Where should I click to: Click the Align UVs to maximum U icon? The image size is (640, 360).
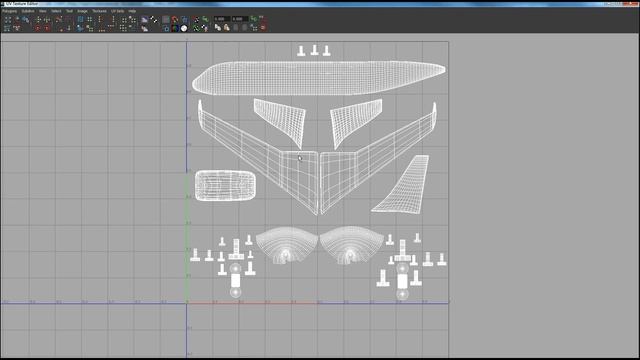[x=113, y=19]
